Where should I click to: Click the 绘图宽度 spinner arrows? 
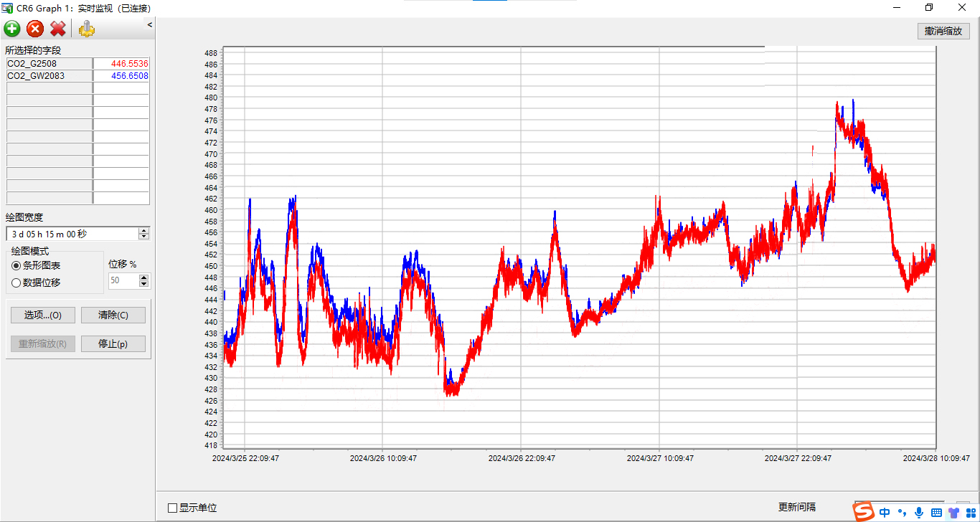pyautogui.click(x=144, y=234)
